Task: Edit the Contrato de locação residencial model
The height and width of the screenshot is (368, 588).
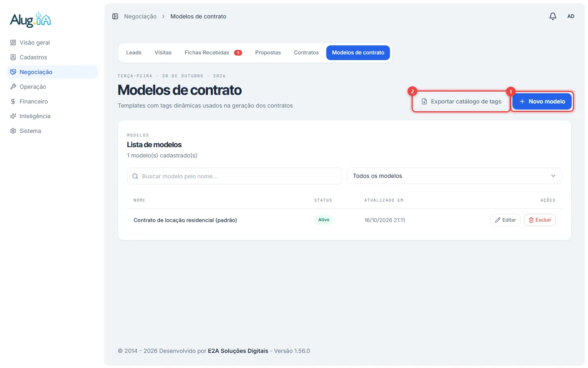Action: (x=506, y=220)
